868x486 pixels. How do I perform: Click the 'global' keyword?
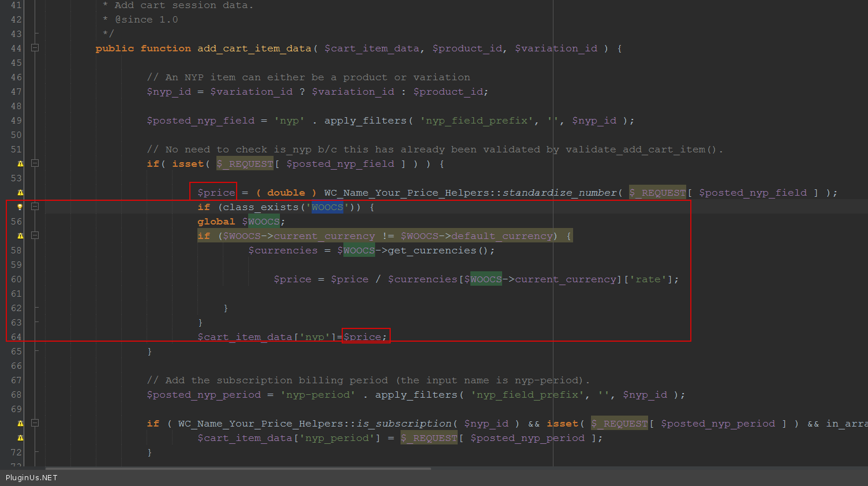click(x=216, y=222)
